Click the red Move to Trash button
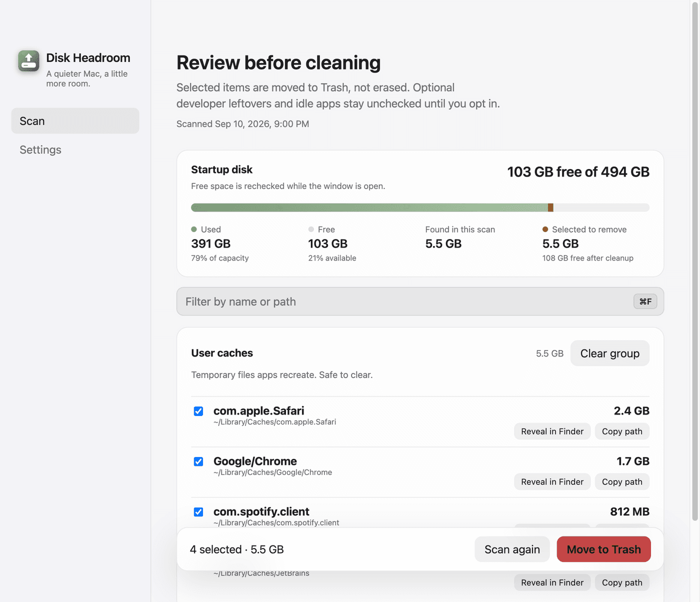The image size is (700, 602). click(x=603, y=549)
